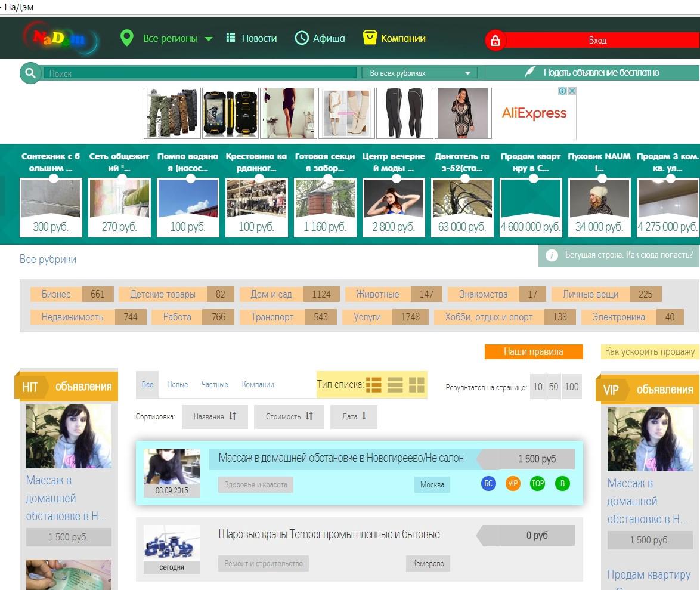The width and height of the screenshot is (700, 590).
Task: Sort by Название arrows
Action: 215,417
